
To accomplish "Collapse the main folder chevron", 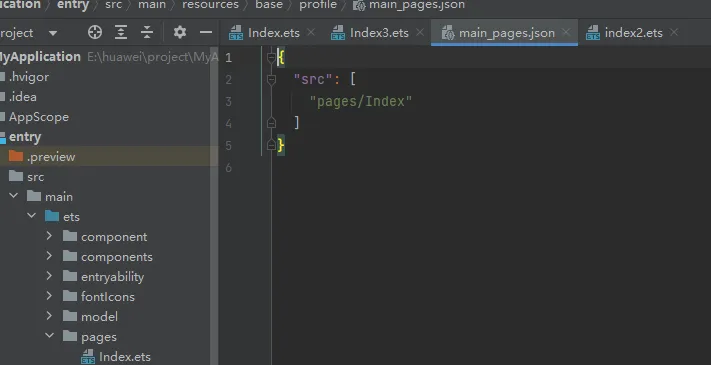I will (x=14, y=196).
